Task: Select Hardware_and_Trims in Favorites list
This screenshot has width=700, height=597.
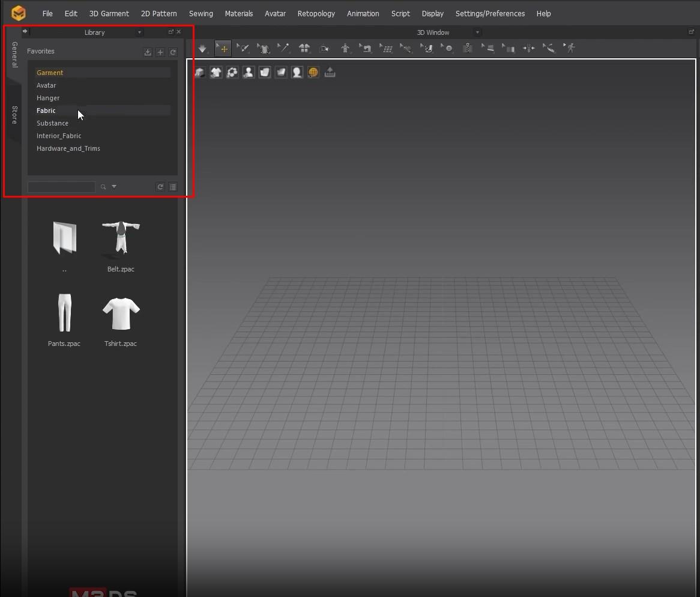Action: pyautogui.click(x=103, y=148)
